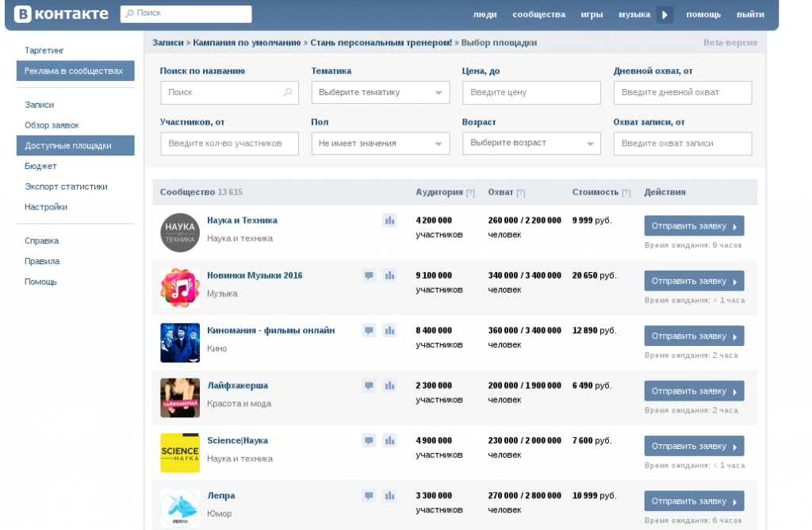Open comment icon for Science|Наука
Image resolution: width=812 pixels, height=530 pixels.
tap(369, 440)
